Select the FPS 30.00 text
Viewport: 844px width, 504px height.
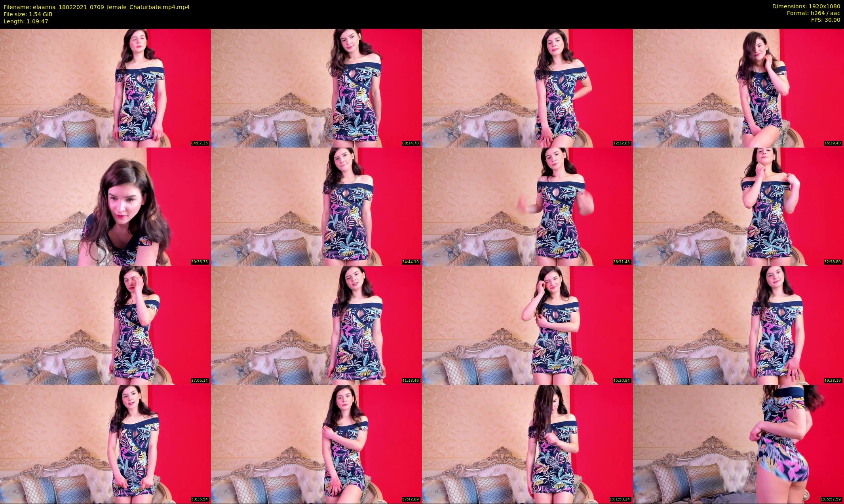tap(825, 20)
